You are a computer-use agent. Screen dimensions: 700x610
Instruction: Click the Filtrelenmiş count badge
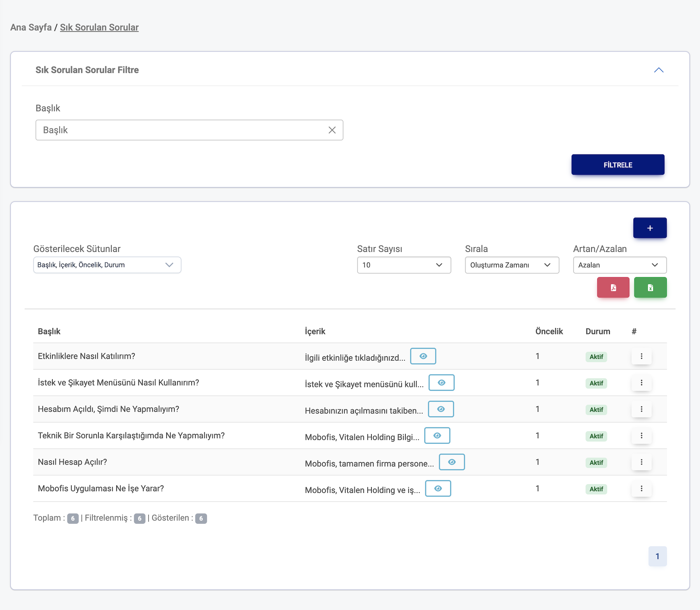140,518
